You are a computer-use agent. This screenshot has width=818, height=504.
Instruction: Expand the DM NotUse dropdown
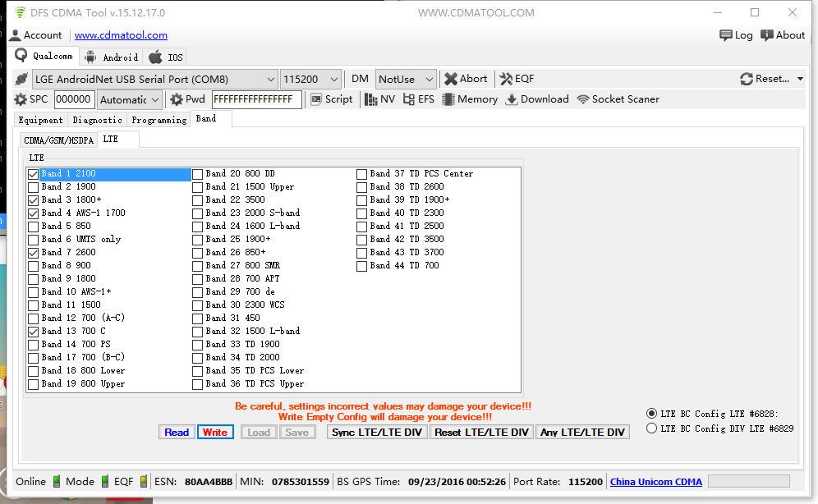coord(430,80)
